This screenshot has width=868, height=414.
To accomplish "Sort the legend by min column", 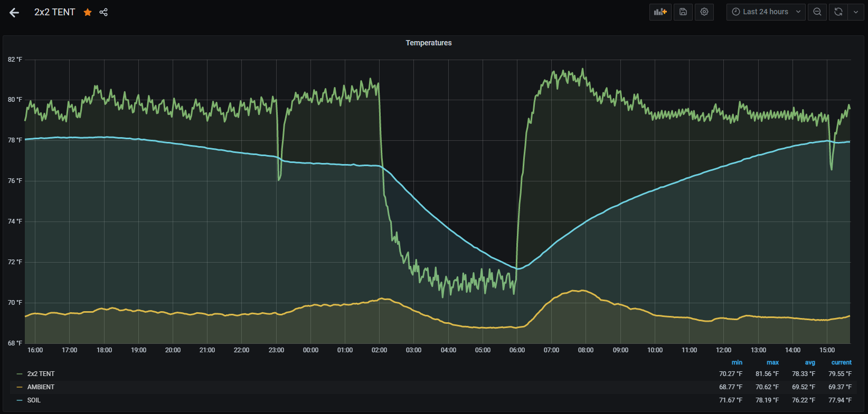I will [x=737, y=362].
